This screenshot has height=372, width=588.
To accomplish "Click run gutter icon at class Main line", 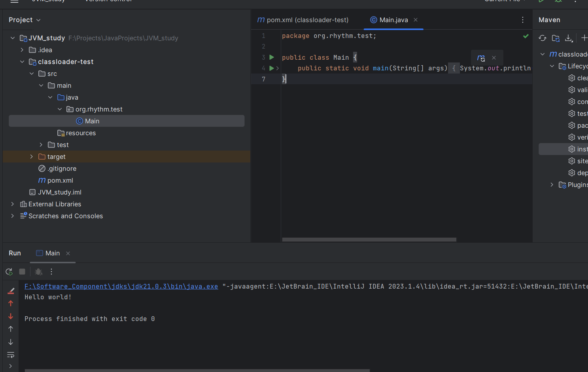I will (272, 57).
